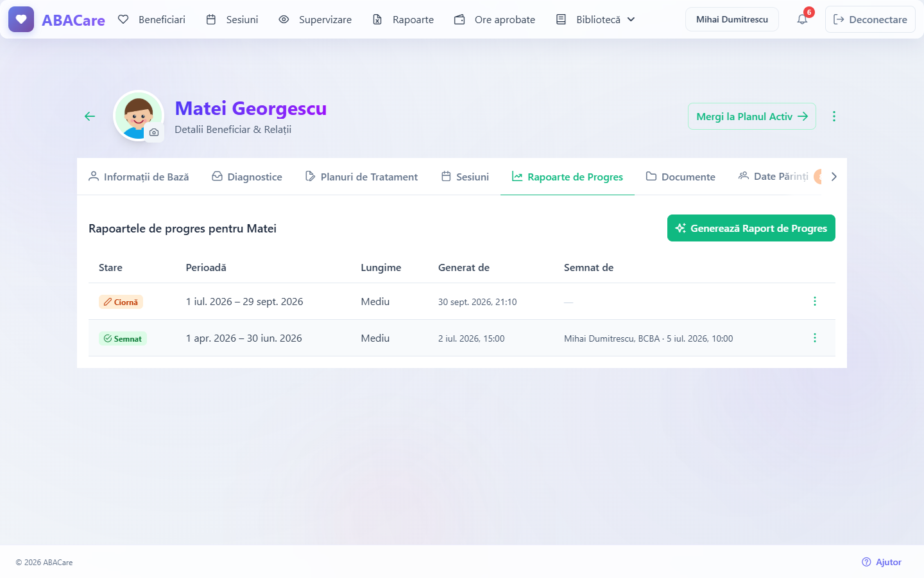Image resolution: width=924 pixels, height=578 pixels.
Task: Click the Generat de column header
Action: pos(464,267)
